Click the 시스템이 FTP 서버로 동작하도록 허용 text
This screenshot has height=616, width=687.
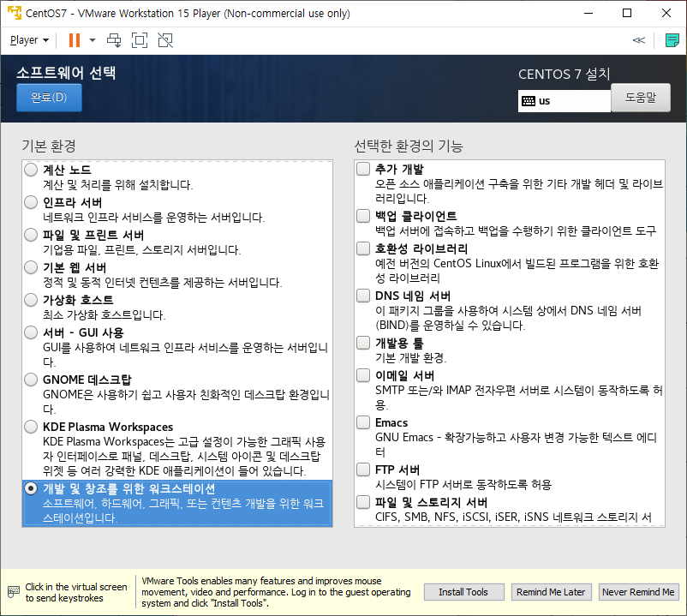(463, 485)
